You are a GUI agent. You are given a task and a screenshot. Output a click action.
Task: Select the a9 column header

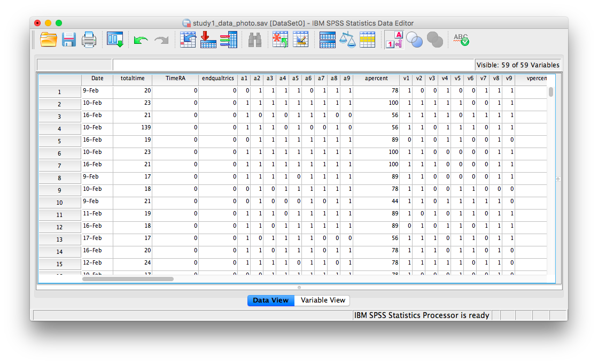[x=347, y=78]
